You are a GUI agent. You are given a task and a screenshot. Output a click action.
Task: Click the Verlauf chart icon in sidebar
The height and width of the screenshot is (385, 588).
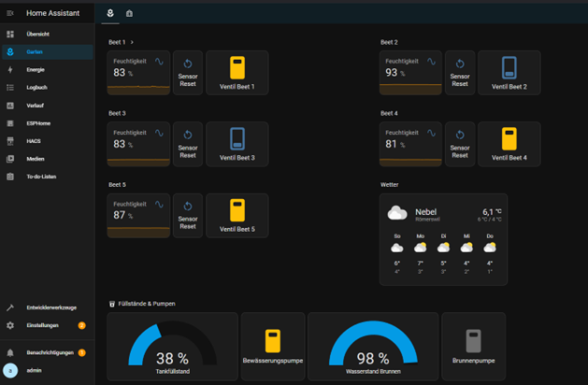[x=10, y=106]
